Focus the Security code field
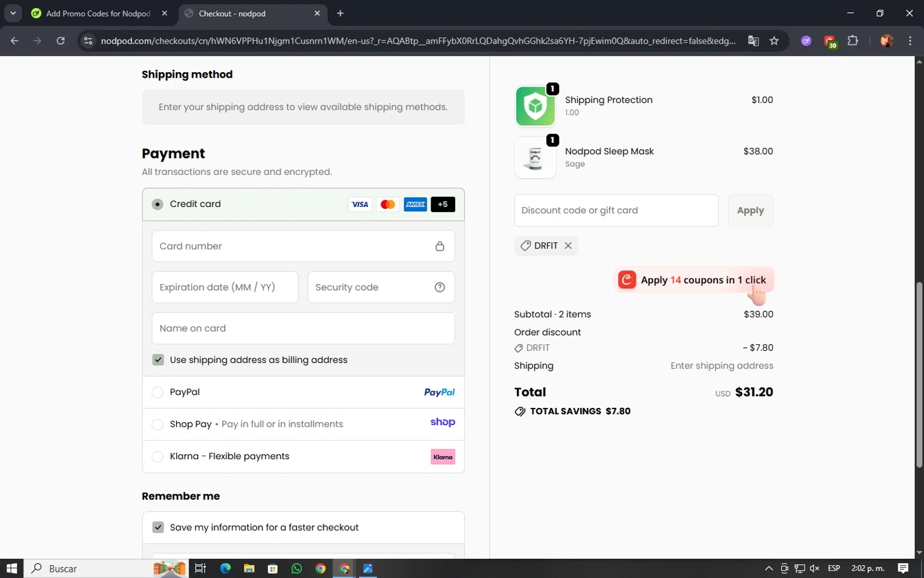The image size is (924, 578). tap(381, 287)
